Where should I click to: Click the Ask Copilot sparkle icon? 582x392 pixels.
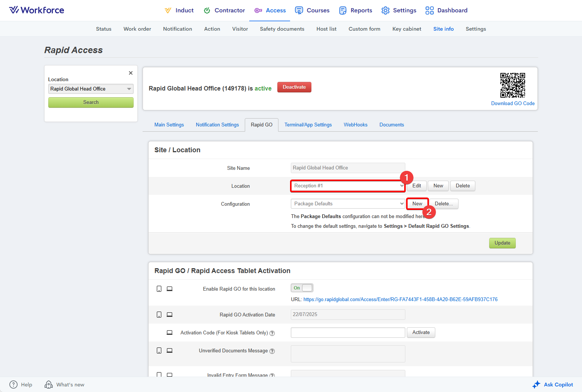click(536, 385)
